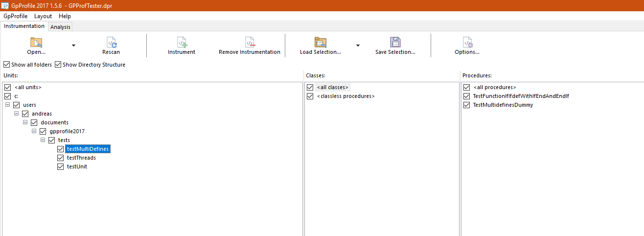Click the Rescan button label
The image size is (644, 236).
pos(111,52)
